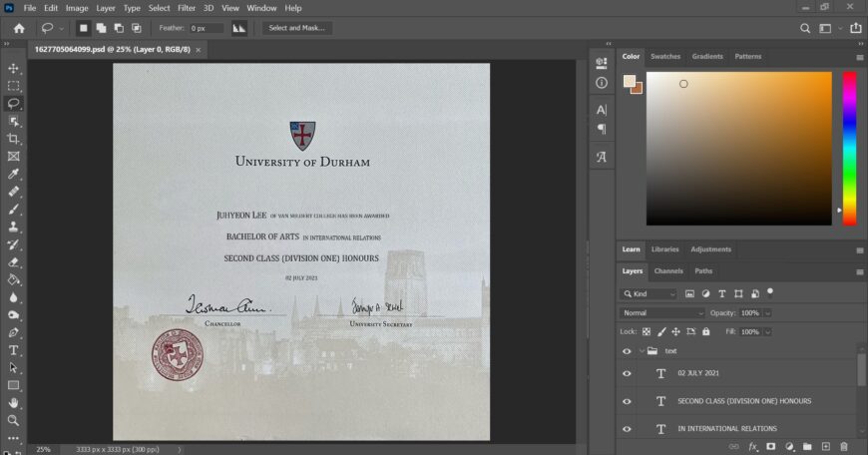Open the Layer menu

(105, 8)
